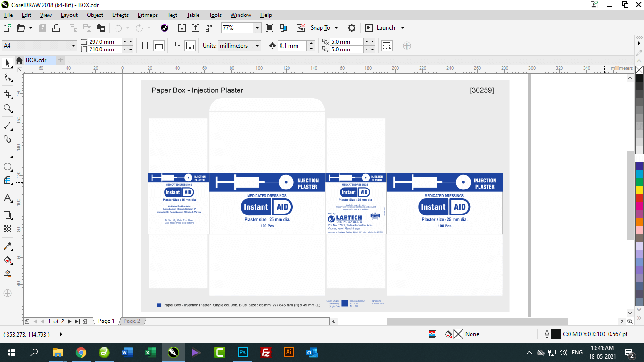
Task: Add page after current at navigator end
Action: (x=85, y=321)
